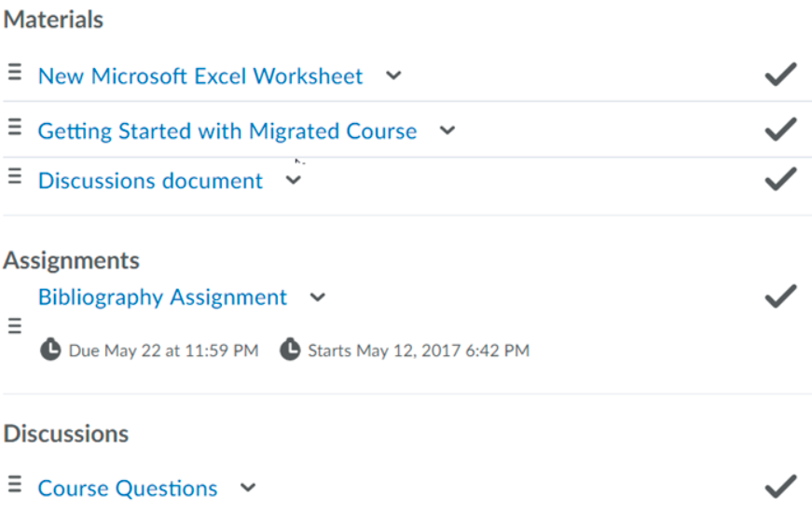This screenshot has width=812, height=524.
Task: Click the clock icon next to Due May 22
Action: click(50, 350)
